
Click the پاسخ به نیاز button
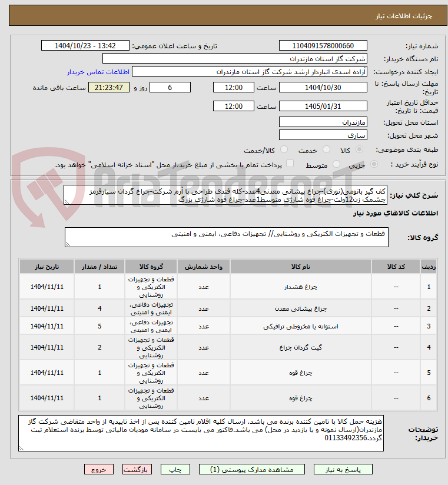343,469
